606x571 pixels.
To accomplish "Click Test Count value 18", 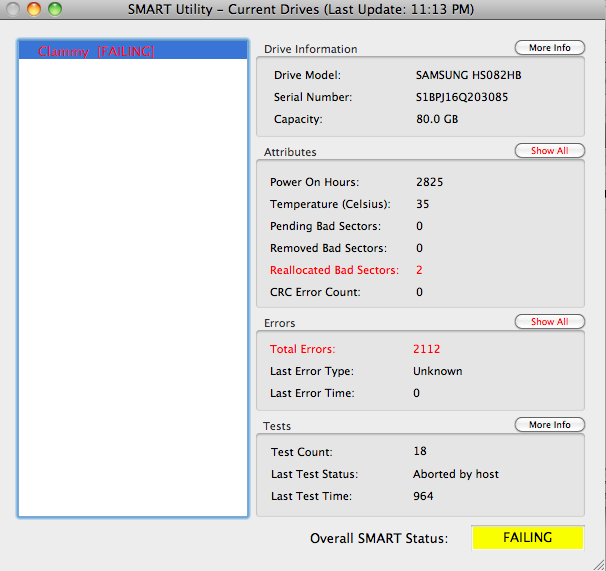I will [x=420, y=451].
